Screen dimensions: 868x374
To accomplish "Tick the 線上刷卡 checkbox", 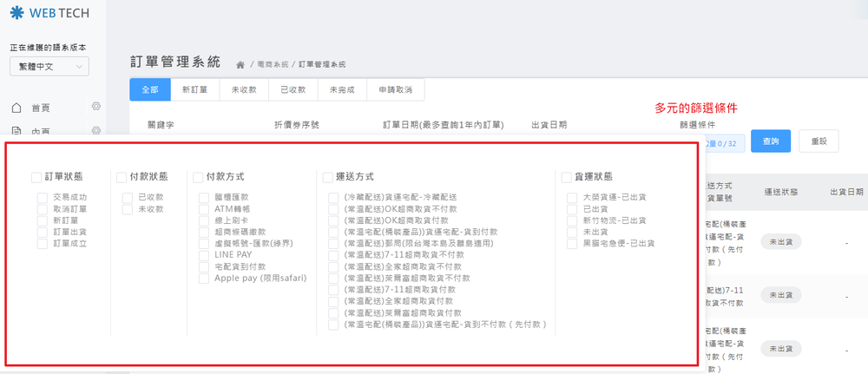I will [204, 220].
